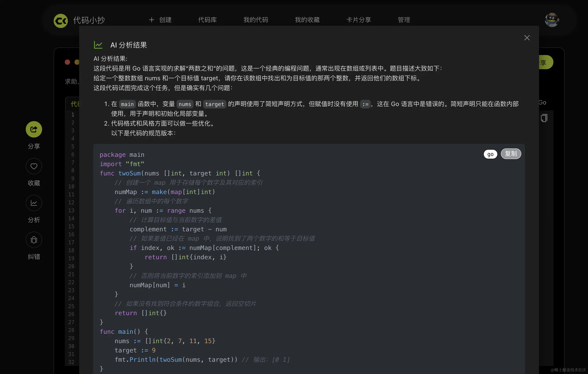Click the green share button behind dialog
Screen dimensions: 588x374
pos(546,63)
